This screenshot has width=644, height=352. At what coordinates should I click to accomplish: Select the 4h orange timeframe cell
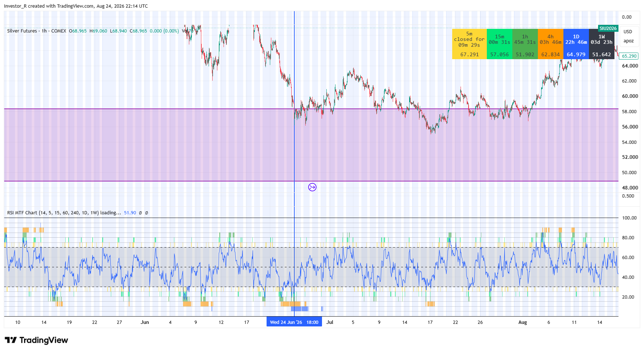point(551,44)
